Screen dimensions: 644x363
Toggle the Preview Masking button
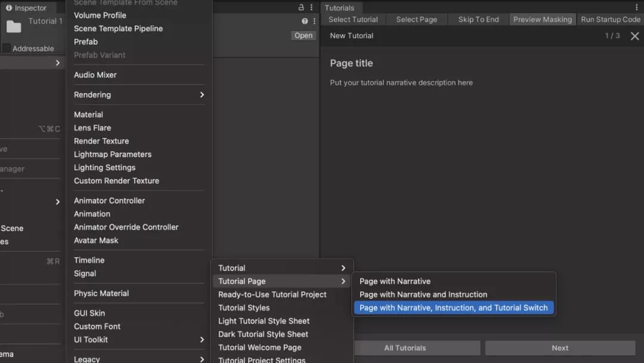pyautogui.click(x=542, y=20)
